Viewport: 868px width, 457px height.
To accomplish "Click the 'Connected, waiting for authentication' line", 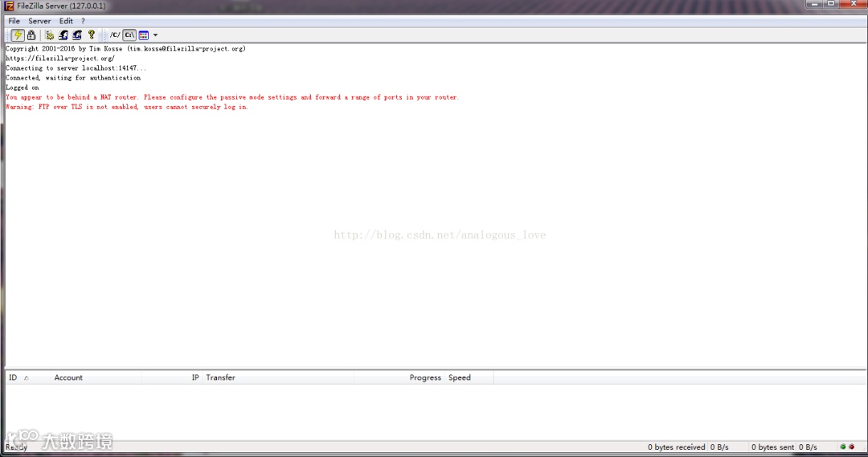I will point(73,78).
